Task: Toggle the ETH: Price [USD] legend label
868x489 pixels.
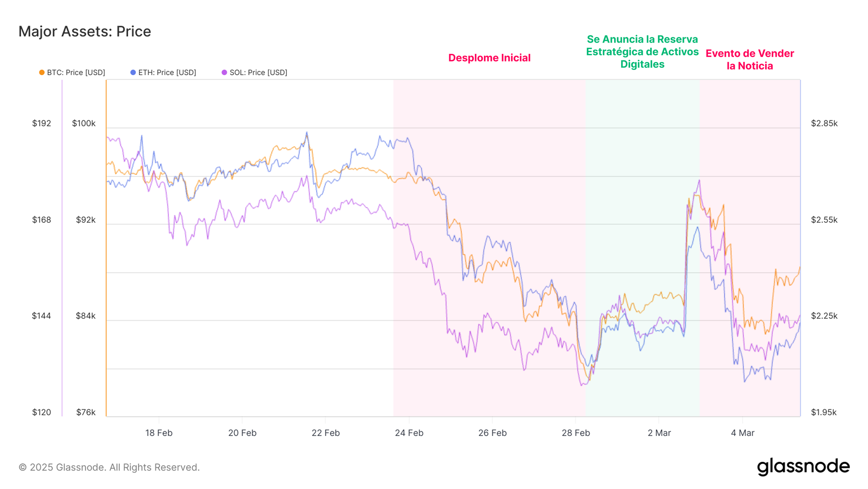Action: coord(167,73)
